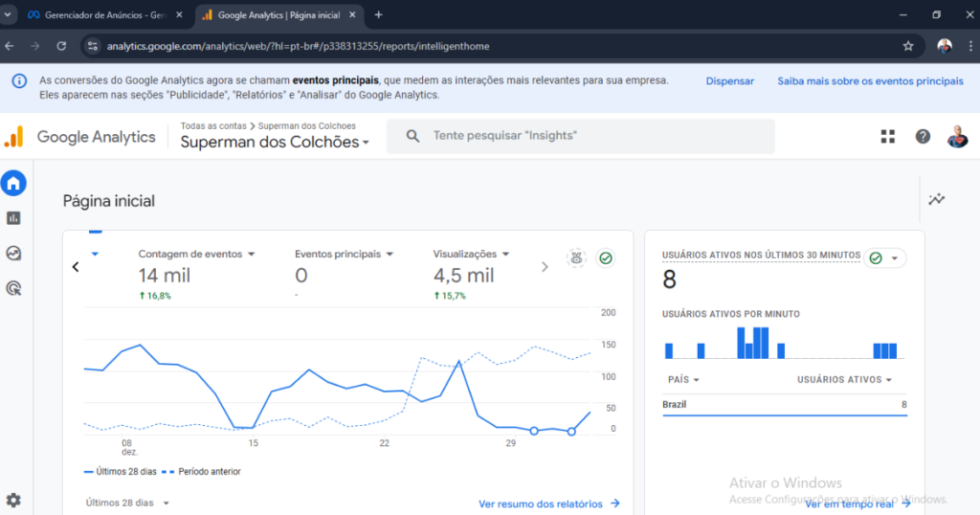Open the tab search dropdown arrow
The width and height of the screenshot is (980, 515).
click(x=8, y=14)
